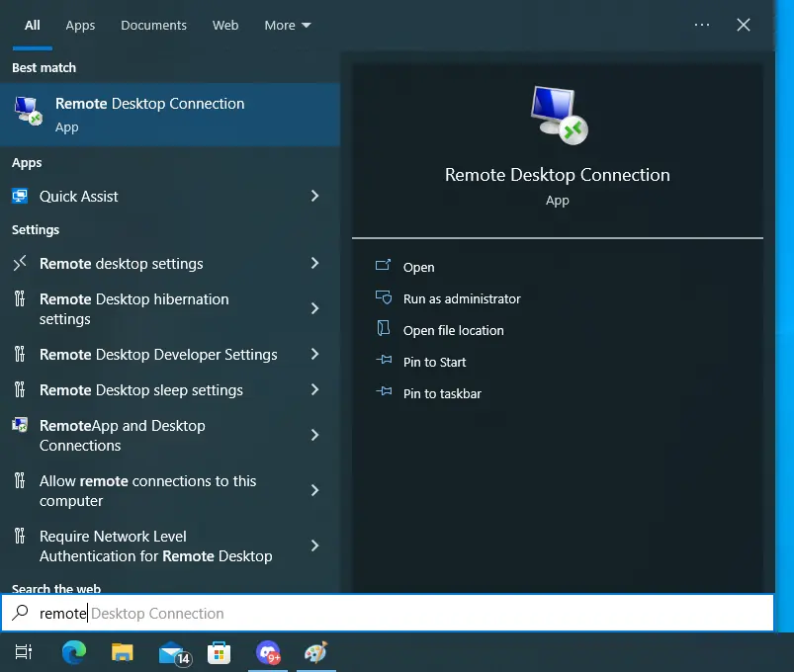Click the Remote Desktop Connection icon in best match

click(28, 111)
